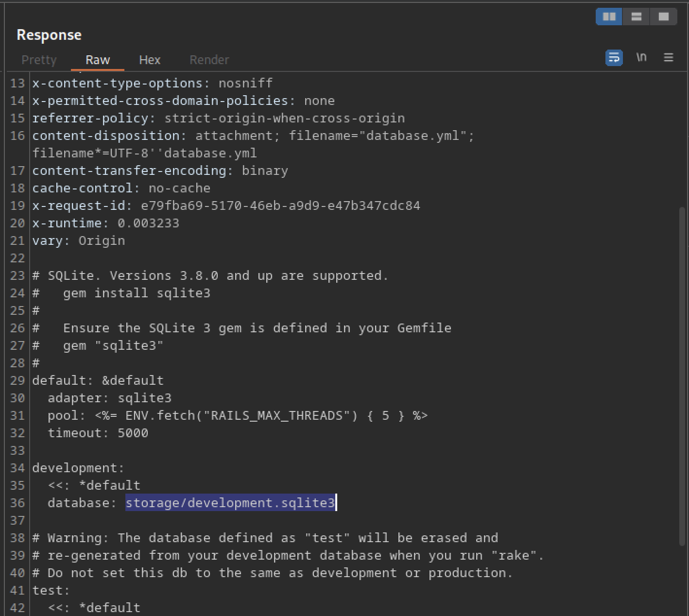The height and width of the screenshot is (616, 689).
Task: Click the 'test:' key on line 41
Action: pos(51,590)
